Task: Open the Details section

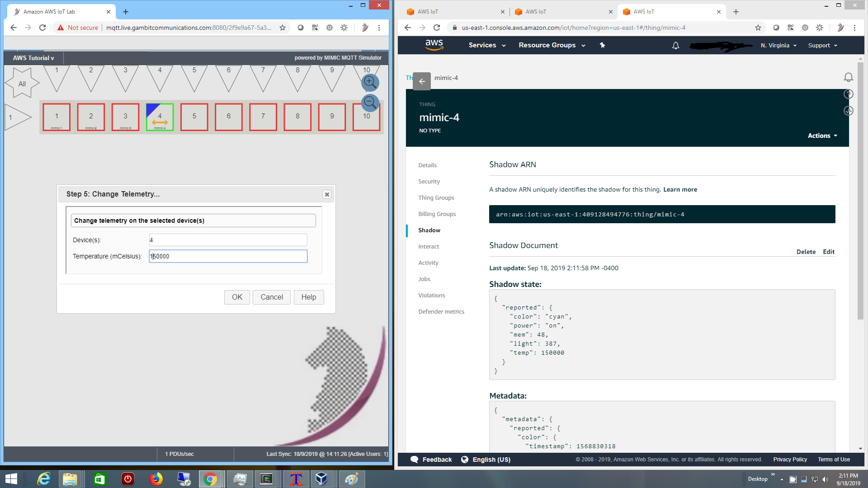Action: pos(427,165)
